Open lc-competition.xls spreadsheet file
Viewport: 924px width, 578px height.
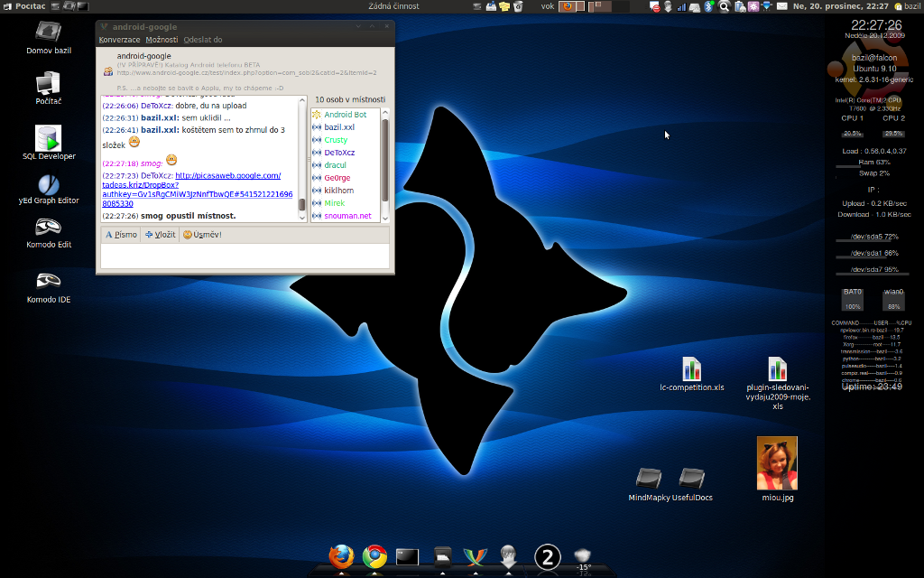pos(692,369)
